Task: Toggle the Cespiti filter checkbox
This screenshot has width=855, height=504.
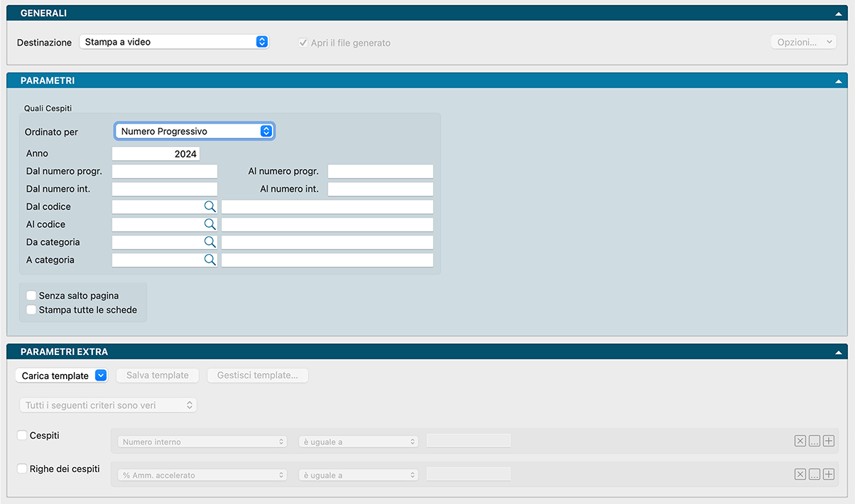Action: 22,435
